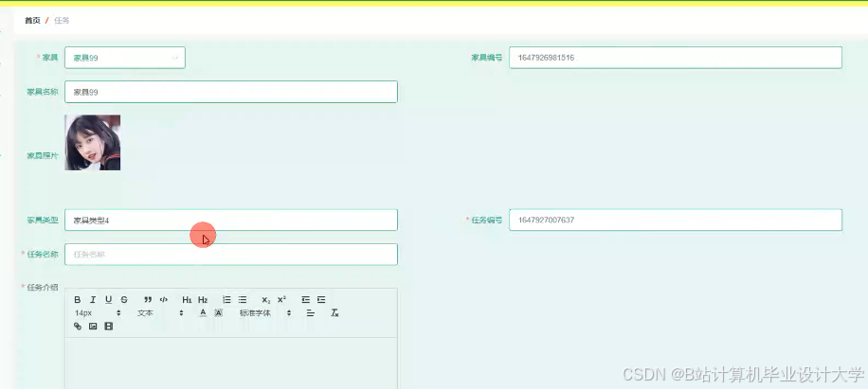This screenshot has width=868, height=389.
Task: Click inside the 任务介绍 editor text area
Action: pyautogui.click(x=231, y=363)
